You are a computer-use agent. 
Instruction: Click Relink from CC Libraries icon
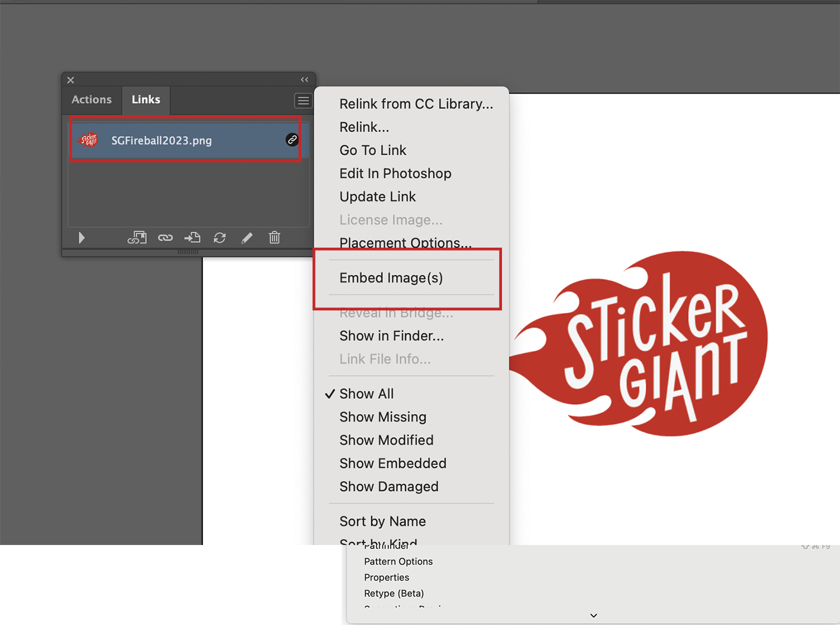137,238
